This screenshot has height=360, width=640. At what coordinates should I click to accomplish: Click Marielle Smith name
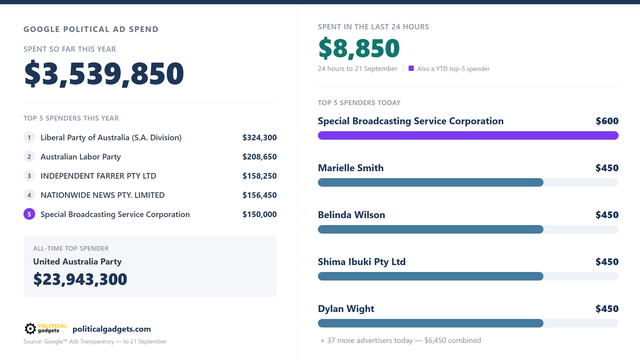point(351,168)
